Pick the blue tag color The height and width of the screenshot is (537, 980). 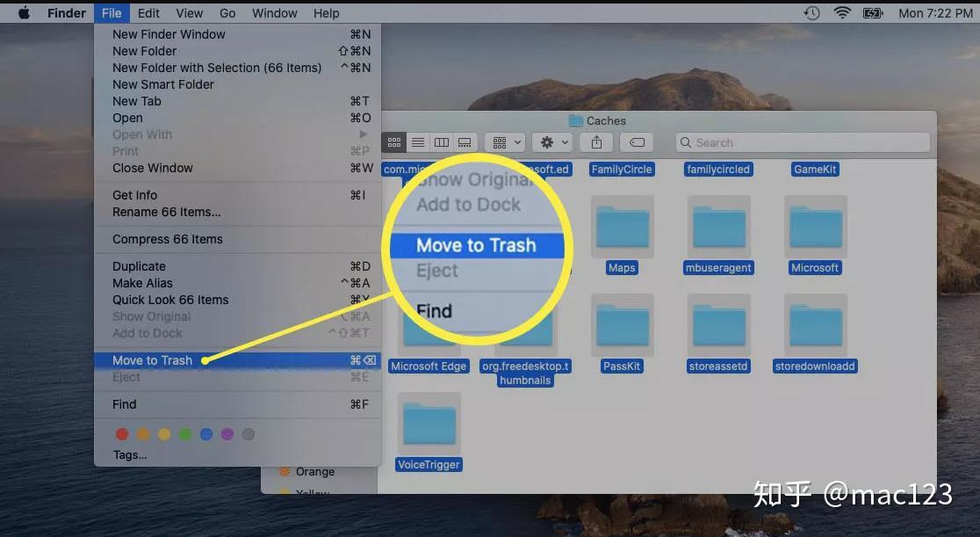click(x=206, y=434)
